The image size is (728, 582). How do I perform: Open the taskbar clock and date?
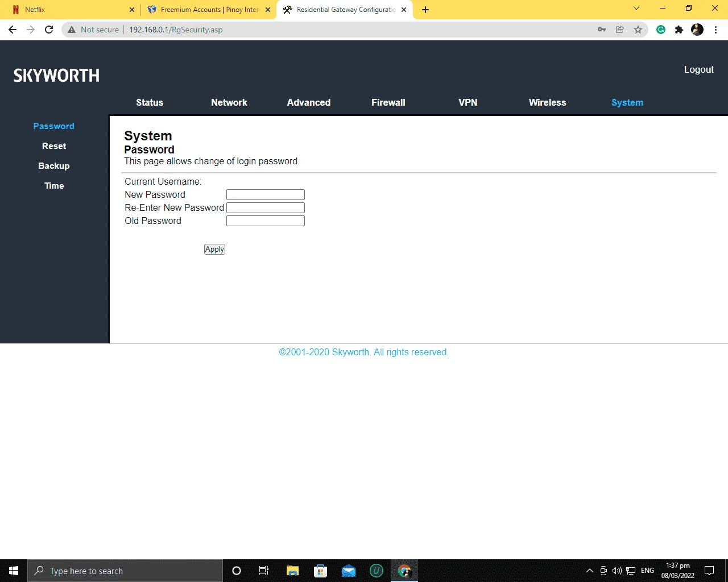(x=678, y=571)
